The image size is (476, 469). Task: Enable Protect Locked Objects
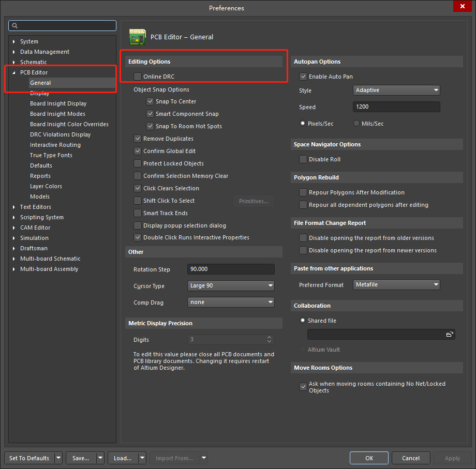(x=138, y=163)
